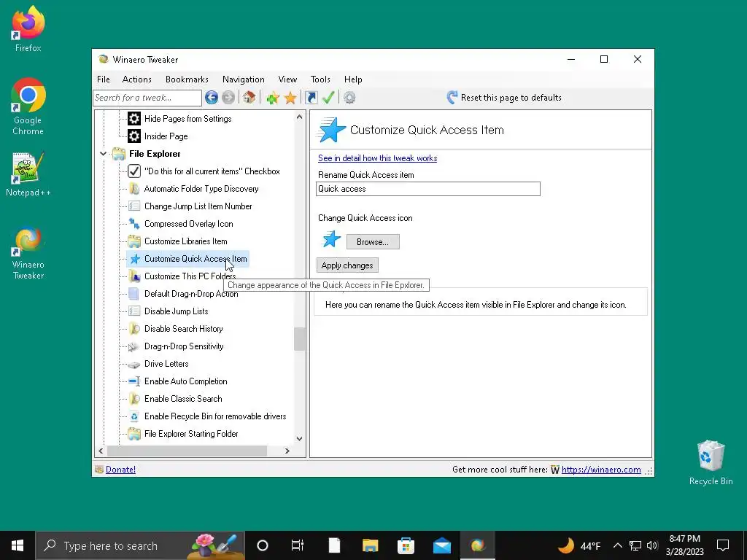Click the horizontal scrollbar left arrow
This screenshot has width=747, height=560.
pyautogui.click(x=101, y=451)
